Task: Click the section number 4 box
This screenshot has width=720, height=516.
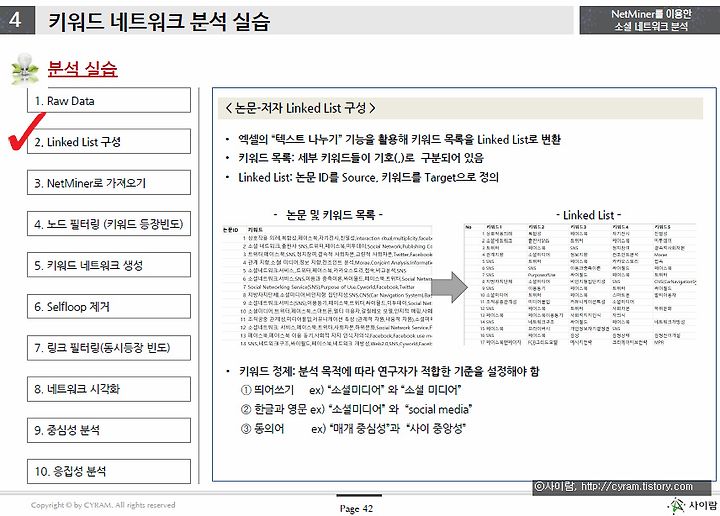Action: coord(17,20)
